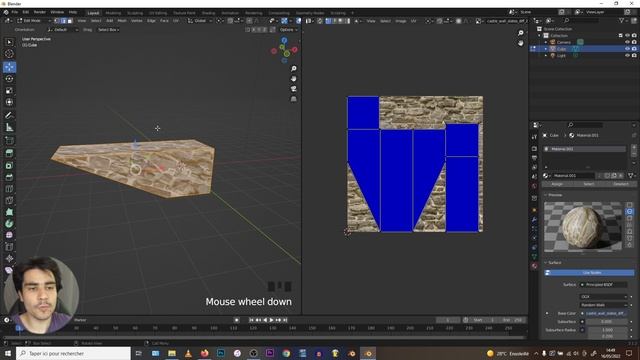This screenshot has width=640, height=360.
Task: Click the UV editor pan hand icon
Action: [520, 43]
